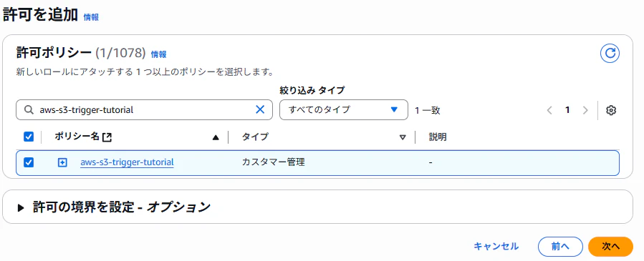Click 情報 link next to 許可ポリシー
The width and height of the screenshot is (644, 261).
[158, 54]
